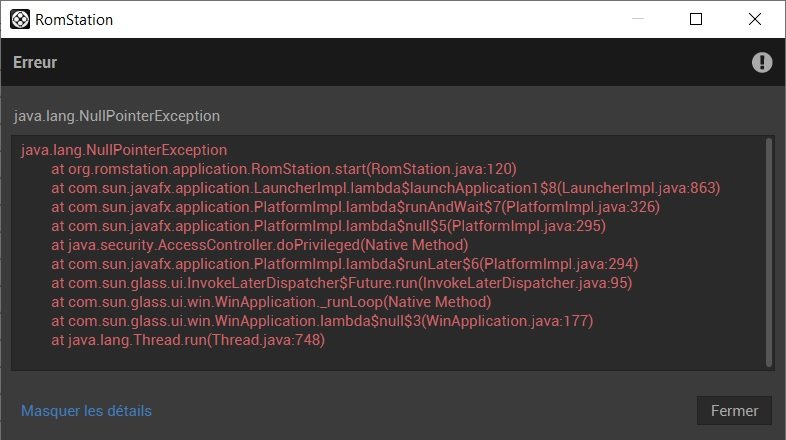Select the RomStation.start(RomStation.java:120) trace line
This screenshot has height=440, width=786.
point(283,168)
